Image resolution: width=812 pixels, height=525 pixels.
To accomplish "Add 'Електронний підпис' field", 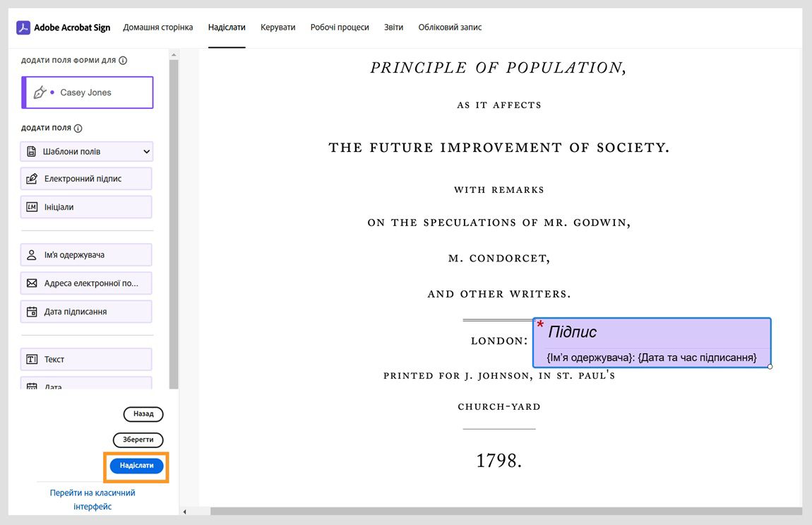I will click(x=86, y=178).
